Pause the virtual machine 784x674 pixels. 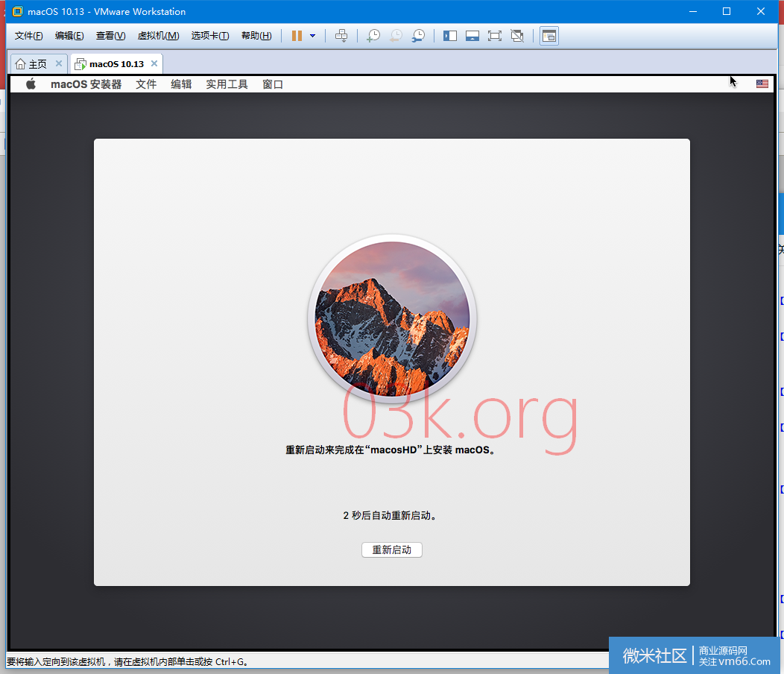click(x=297, y=36)
